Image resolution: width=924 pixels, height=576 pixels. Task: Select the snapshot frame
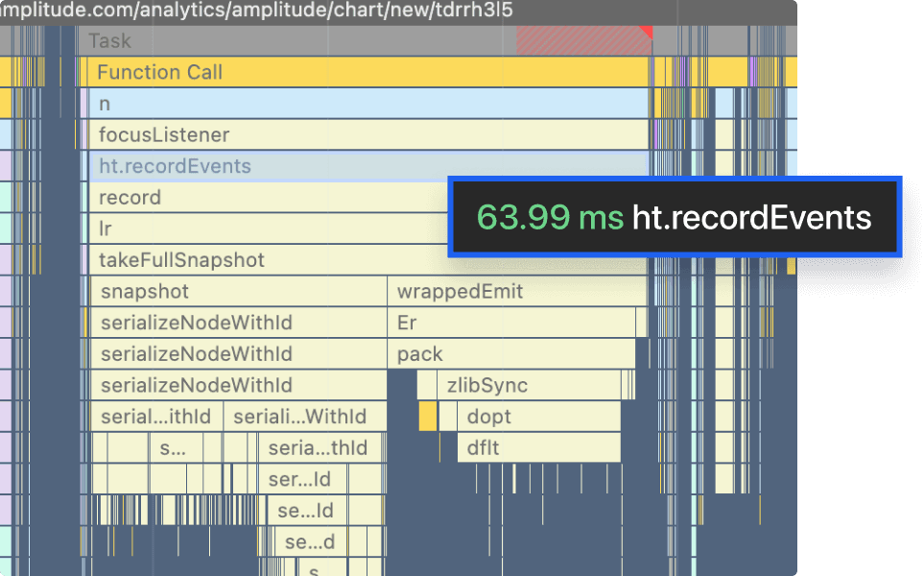192,291
